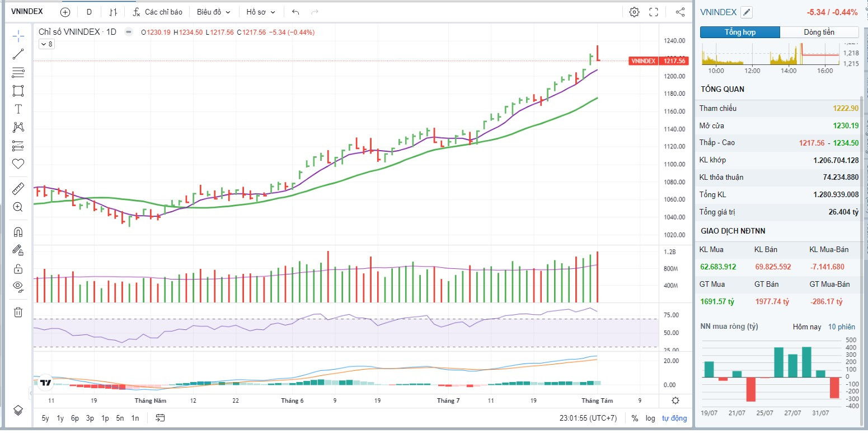868x433 pixels.
Task: Select the text annotation tool
Action: coord(18,109)
